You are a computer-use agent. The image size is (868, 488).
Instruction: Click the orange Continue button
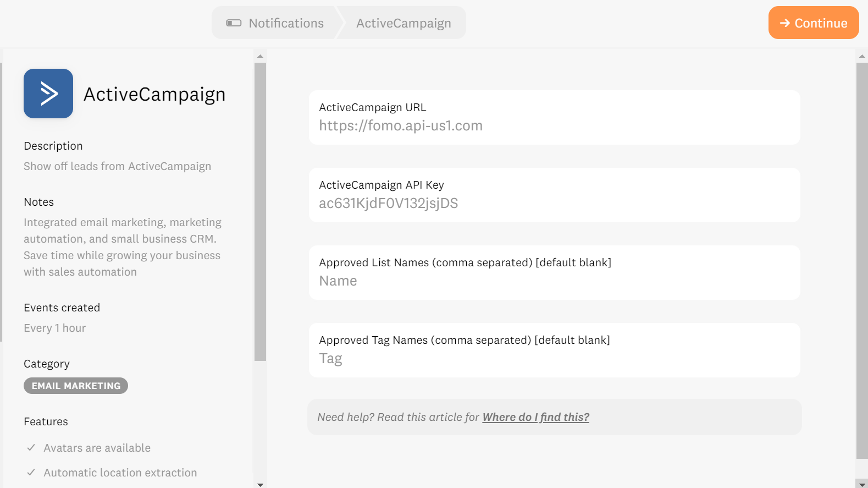point(814,23)
